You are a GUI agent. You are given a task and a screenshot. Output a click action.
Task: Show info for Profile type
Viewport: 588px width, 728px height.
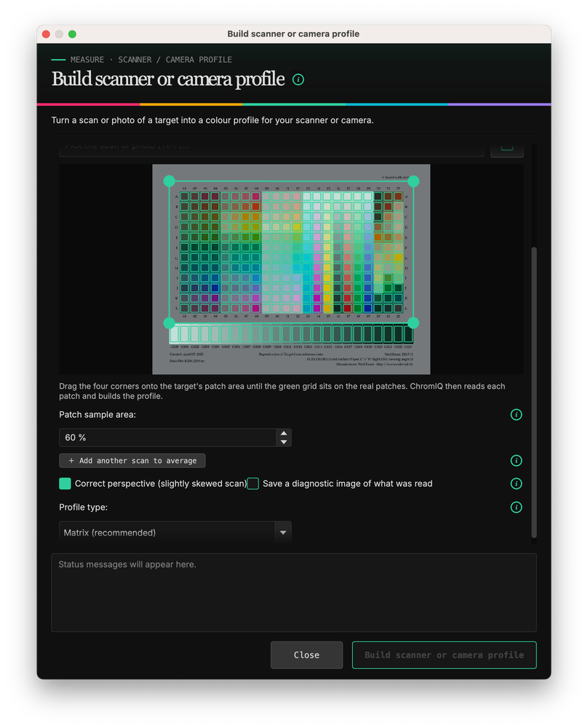click(x=516, y=507)
